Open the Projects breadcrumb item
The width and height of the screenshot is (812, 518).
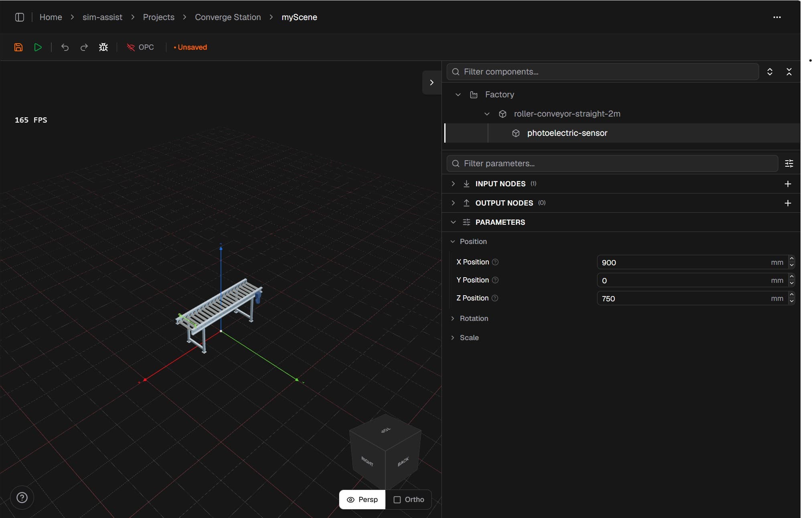[158, 17]
